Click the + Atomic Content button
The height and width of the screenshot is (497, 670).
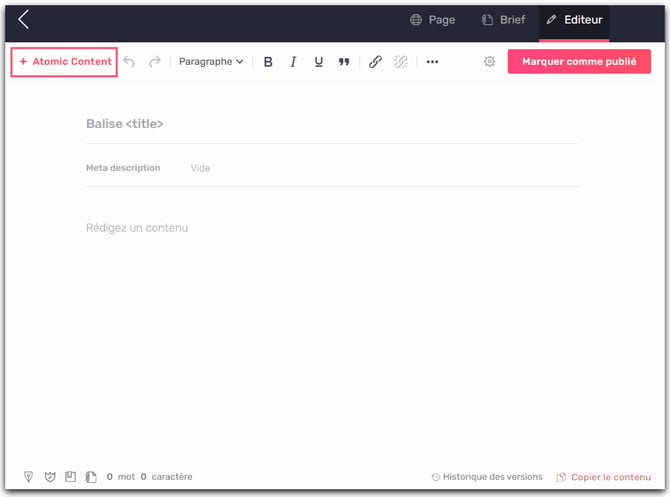tap(65, 62)
